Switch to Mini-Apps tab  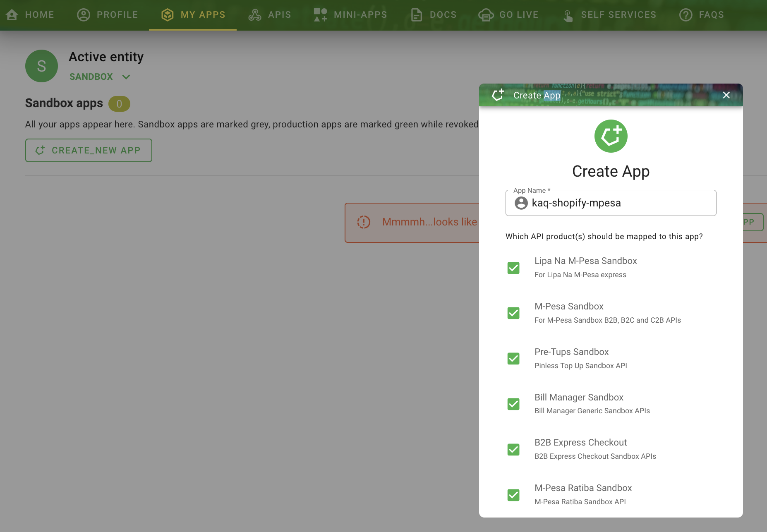[350, 15]
